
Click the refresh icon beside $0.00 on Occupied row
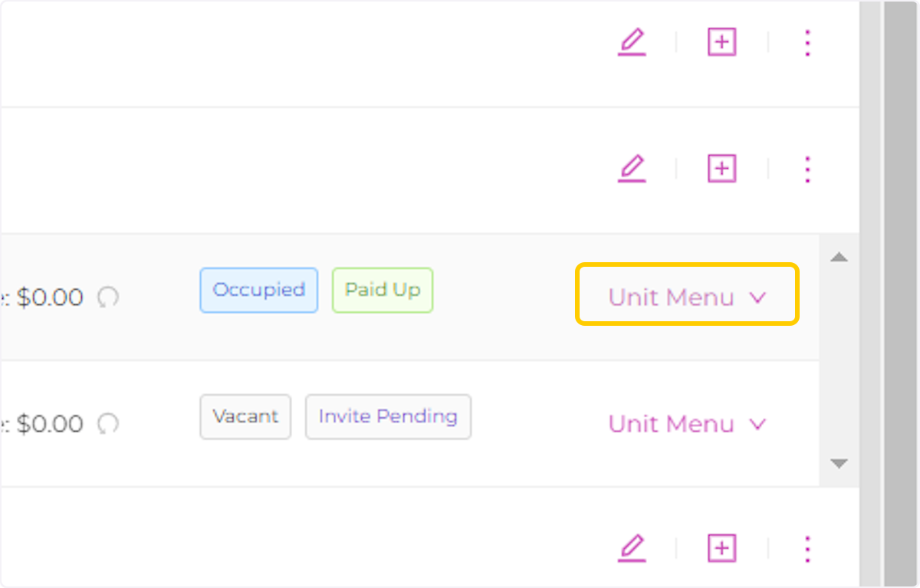click(x=109, y=297)
